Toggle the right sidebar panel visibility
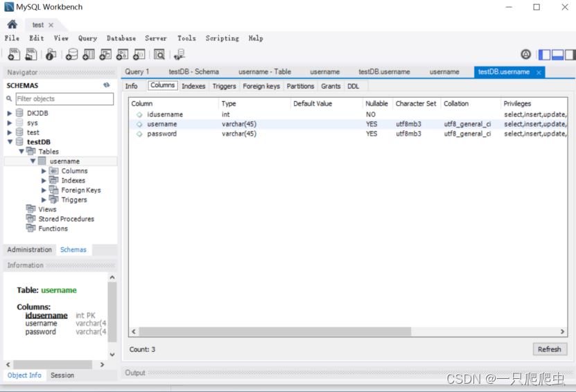The height and width of the screenshot is (392, 576). tap(570, 55)
